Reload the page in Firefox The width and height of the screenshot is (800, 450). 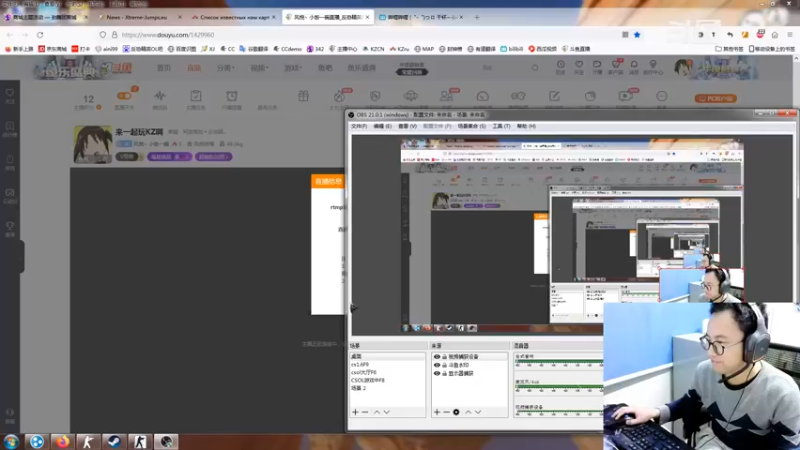tap(40, 35)
